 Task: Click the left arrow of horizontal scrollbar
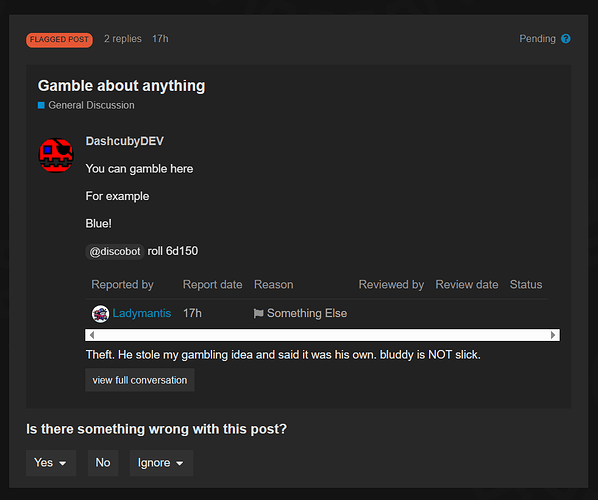[92, 335]
